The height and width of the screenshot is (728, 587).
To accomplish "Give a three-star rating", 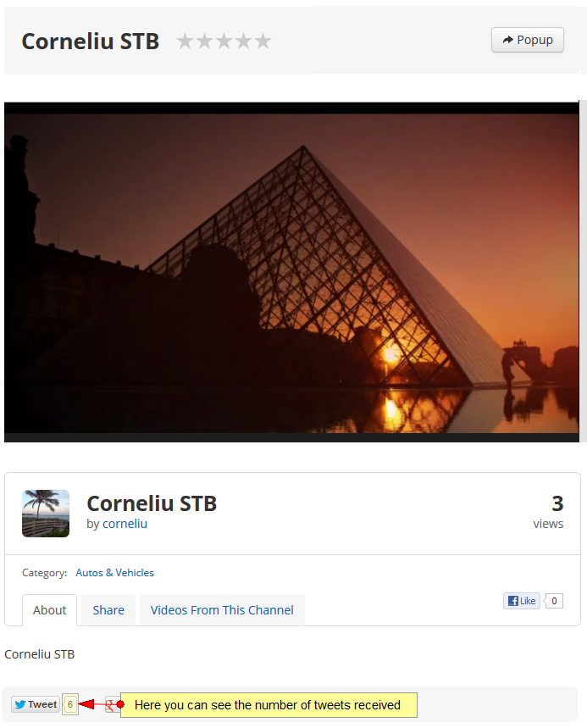I will point(224,41).
